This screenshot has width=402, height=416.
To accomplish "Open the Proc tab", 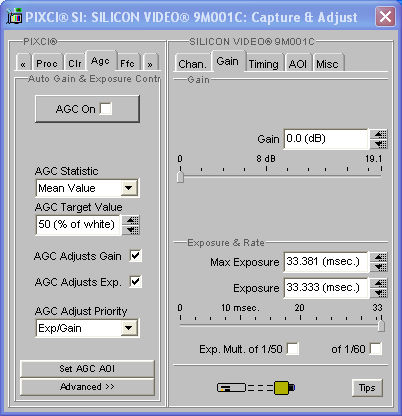I will click(47, 63).
